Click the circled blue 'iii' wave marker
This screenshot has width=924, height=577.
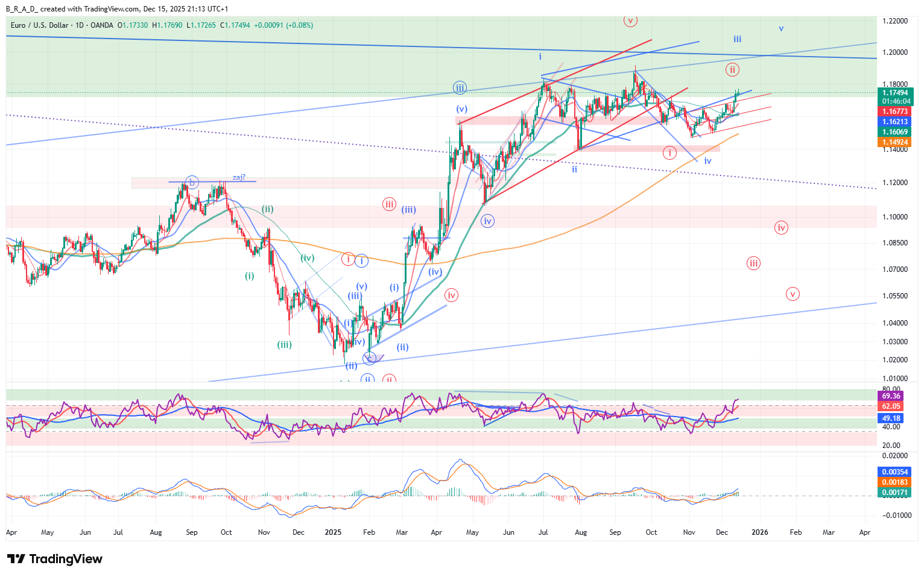(x=460, y=88)
